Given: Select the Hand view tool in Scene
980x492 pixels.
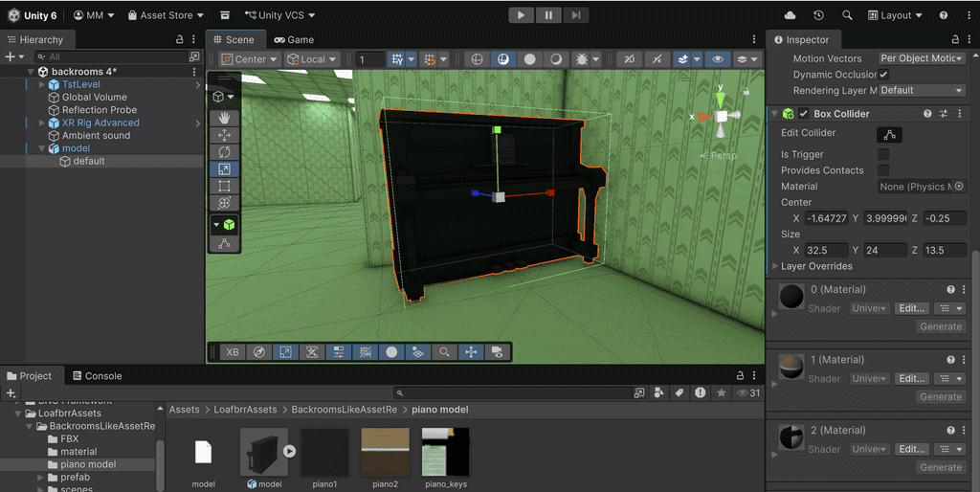Looking at the screenshot, I should point(224,118).
